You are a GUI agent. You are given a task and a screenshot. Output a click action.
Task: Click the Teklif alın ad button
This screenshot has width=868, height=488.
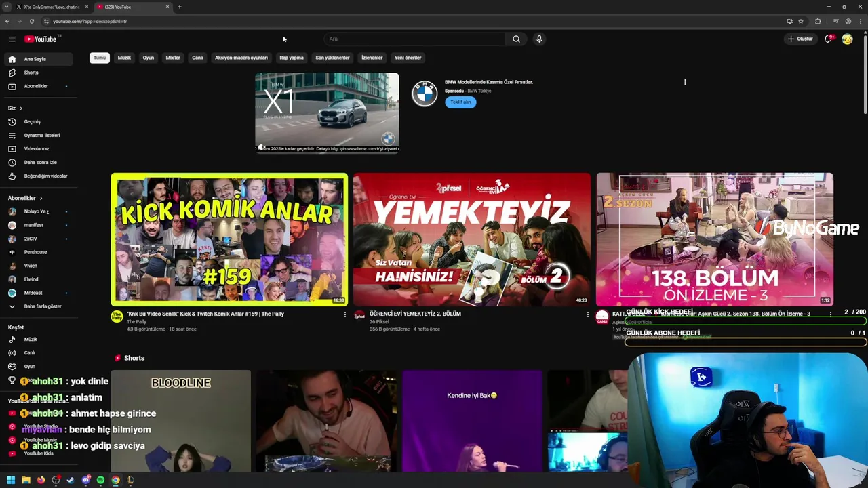460,102
